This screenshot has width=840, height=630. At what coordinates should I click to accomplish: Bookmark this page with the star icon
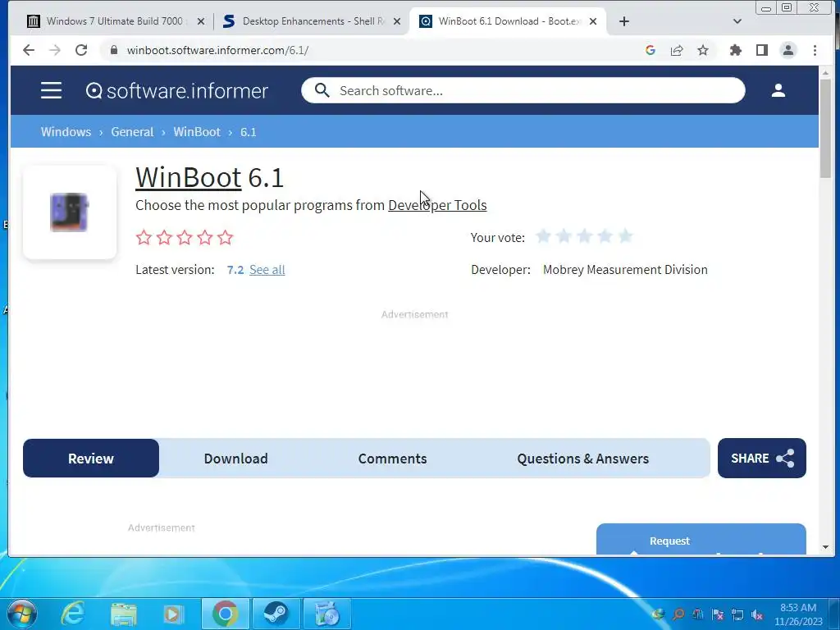(703, 50)
